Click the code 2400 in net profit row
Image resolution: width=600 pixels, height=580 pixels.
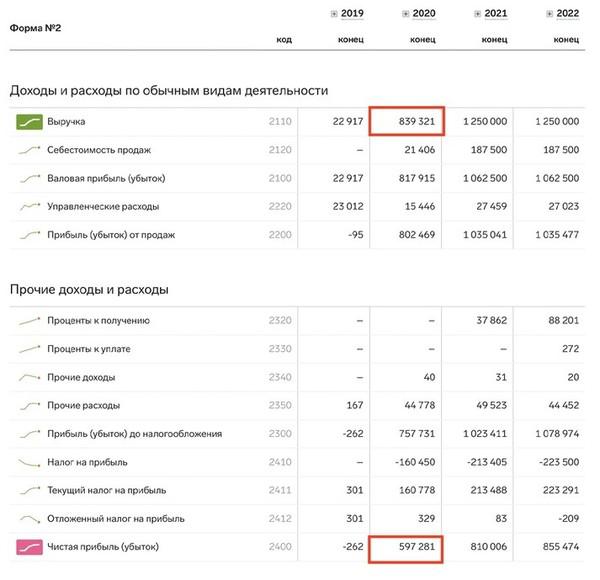click(x=280, y=547)
